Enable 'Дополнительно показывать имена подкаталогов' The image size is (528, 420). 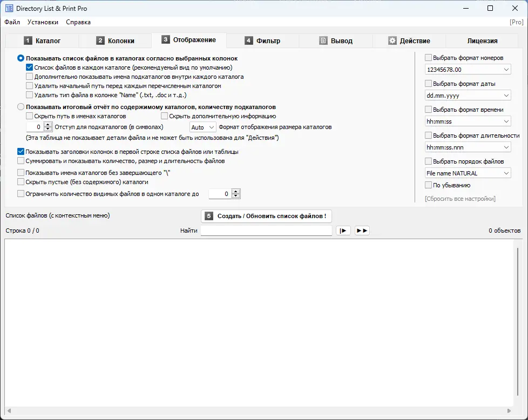click(x=29, y=77)
